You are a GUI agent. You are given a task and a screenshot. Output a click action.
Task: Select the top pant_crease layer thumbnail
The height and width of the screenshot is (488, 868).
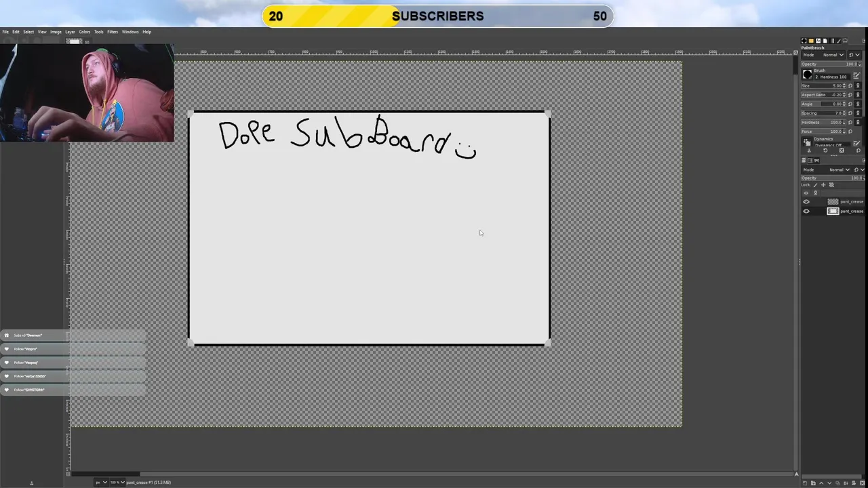point(833,202)
